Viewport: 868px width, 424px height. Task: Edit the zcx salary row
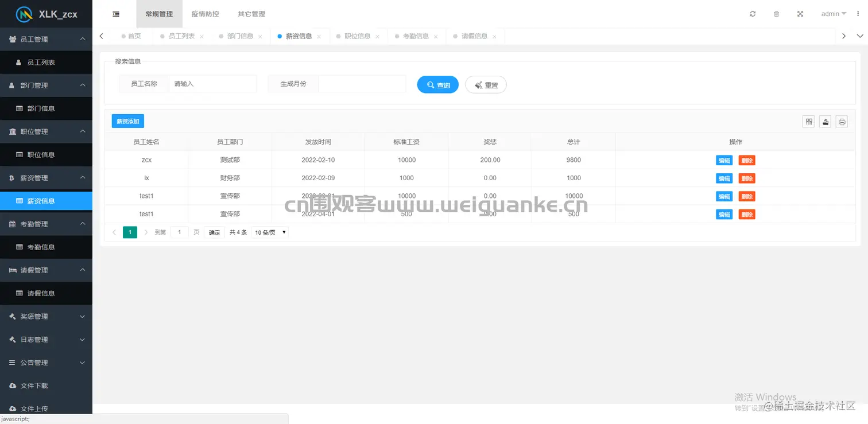click(724, 161)
